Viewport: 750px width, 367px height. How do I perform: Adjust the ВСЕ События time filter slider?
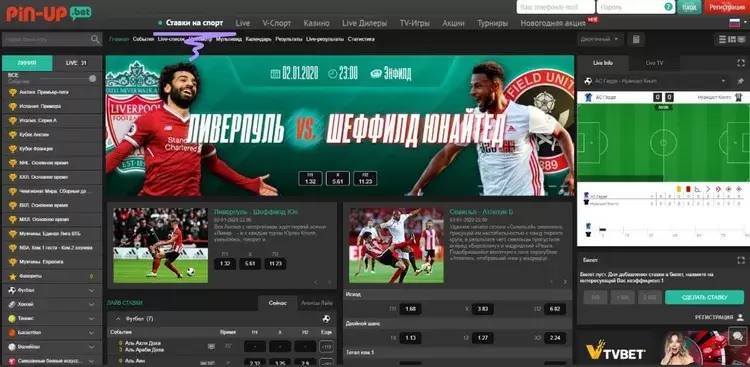click(x=92, y=78)
